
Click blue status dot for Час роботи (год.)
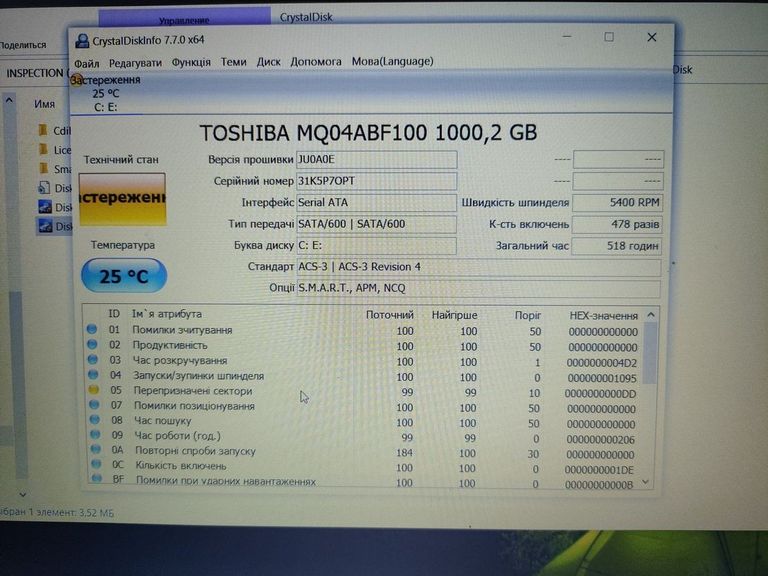click(95, 434)
